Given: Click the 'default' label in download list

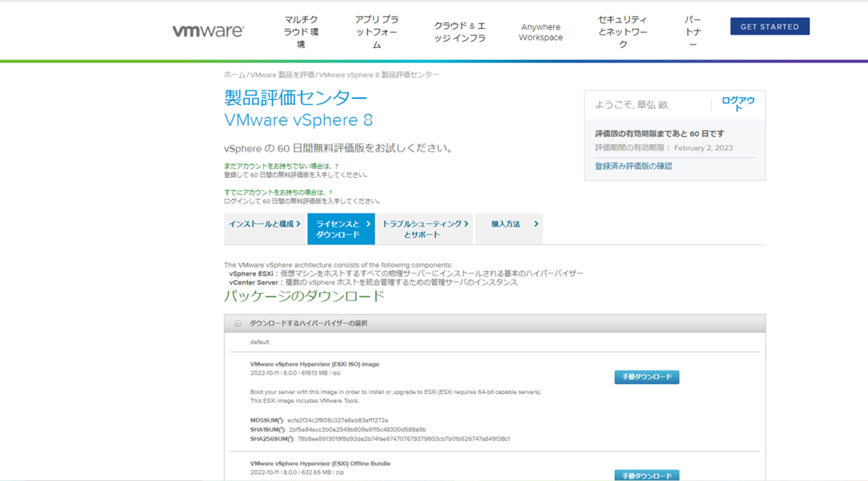Looking at the screenshot, I should point(260,341).
